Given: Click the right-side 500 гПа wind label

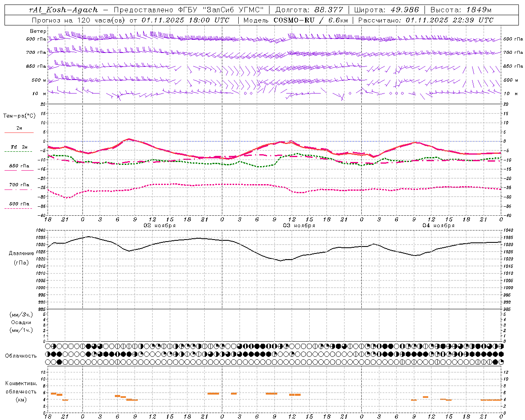Looking at the screenshot, I should (x=513, y=39).
